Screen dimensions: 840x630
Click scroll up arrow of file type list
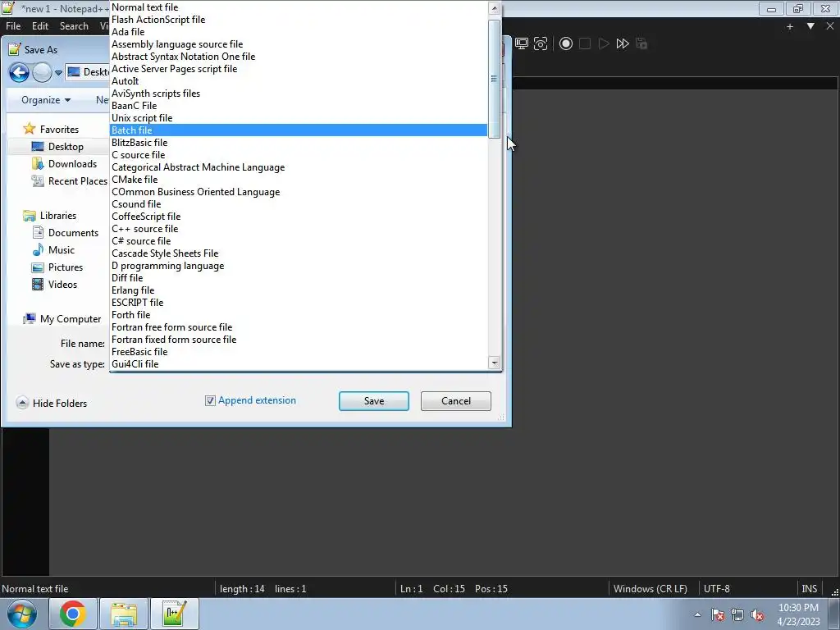[495, 8]
